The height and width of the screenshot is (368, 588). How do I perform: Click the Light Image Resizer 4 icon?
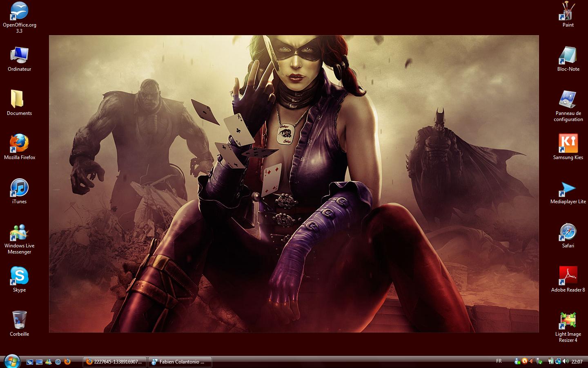pyautogui.click(x=568, y=321)
